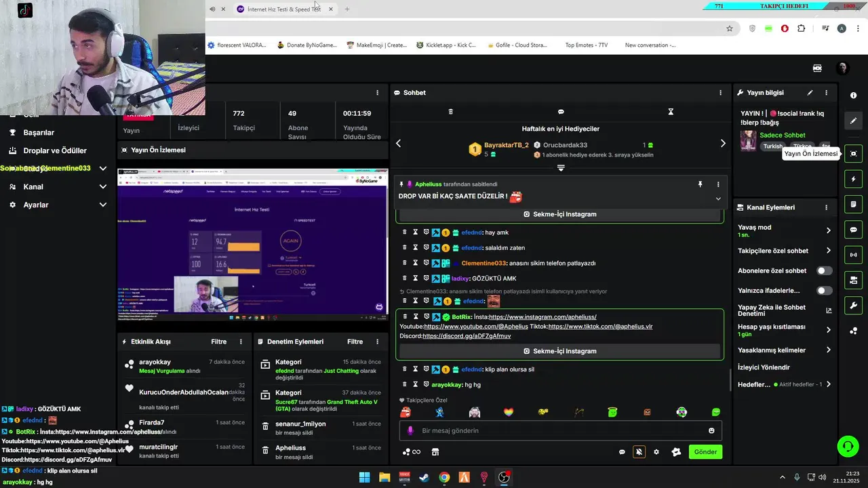Open Yapay Zeka ile Sohbet Denetimi link
This screenshot has width=868, height=488.
pyautogui.click(x=785, y=310)
